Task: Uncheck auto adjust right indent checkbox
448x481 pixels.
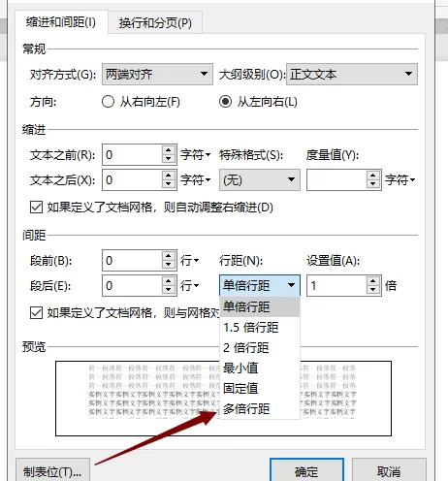Action: pos(36,208)
